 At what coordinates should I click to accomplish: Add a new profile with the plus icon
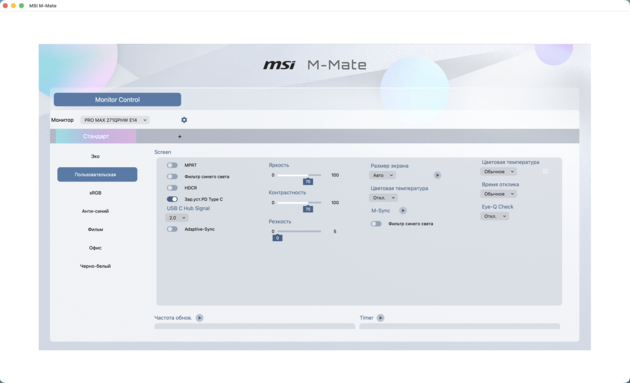click(180, 137)
